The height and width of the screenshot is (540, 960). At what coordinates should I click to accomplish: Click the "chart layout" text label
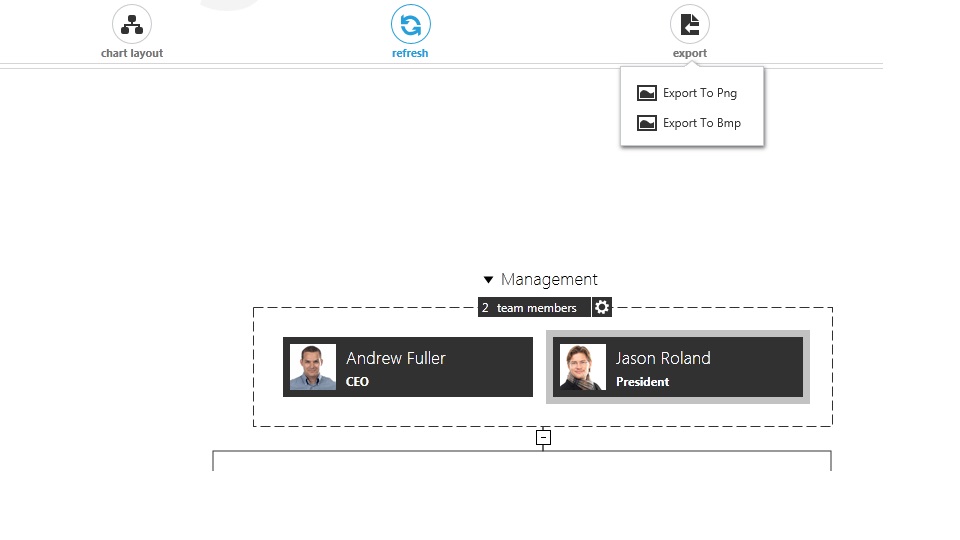coord(132,54)
